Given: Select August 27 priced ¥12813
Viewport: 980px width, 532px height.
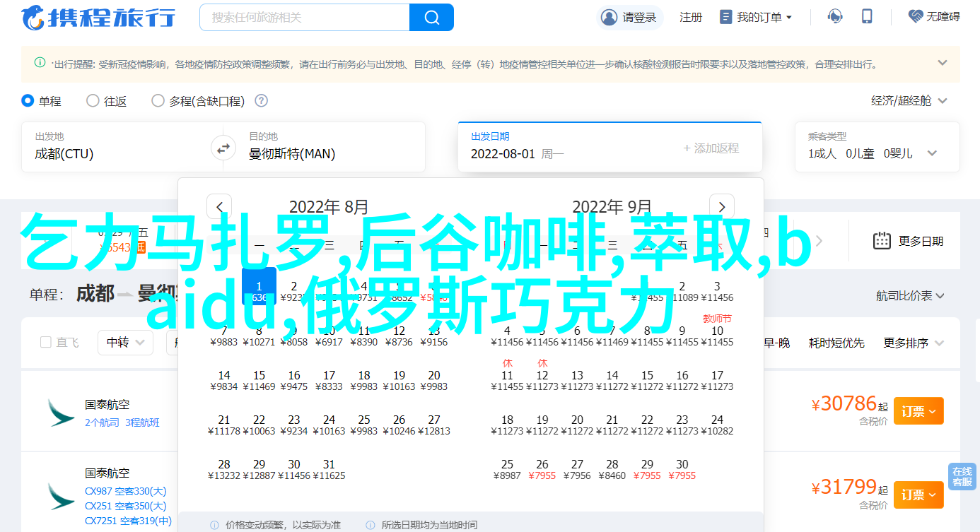Looking at the screenshot, I should 434,425.
